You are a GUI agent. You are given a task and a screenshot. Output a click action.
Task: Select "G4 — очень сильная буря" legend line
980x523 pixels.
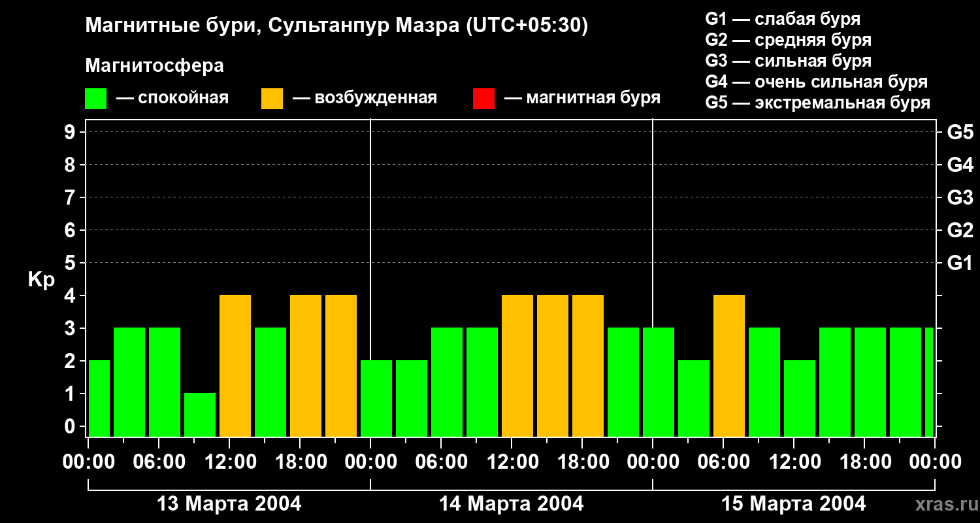(816, 82)
